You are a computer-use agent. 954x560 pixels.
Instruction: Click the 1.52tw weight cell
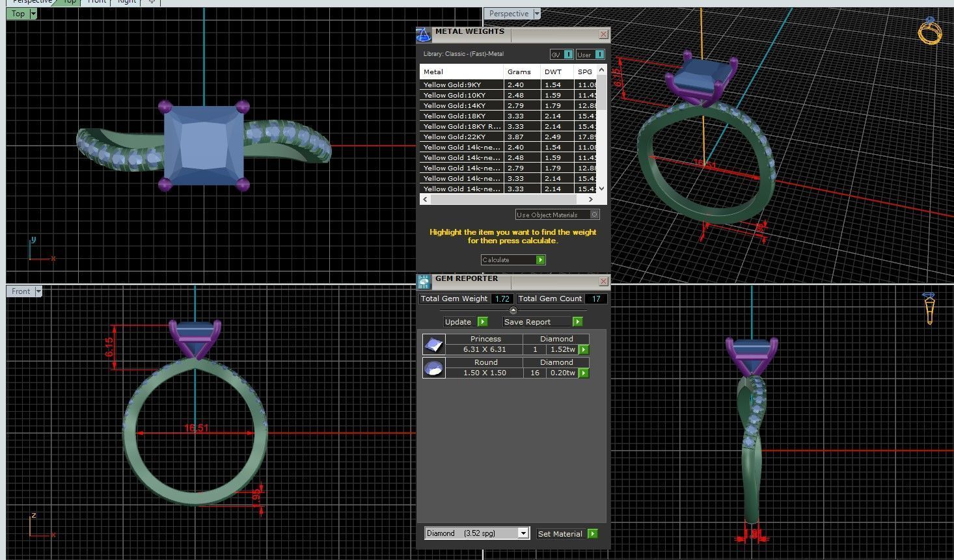(x=563, y=349)
